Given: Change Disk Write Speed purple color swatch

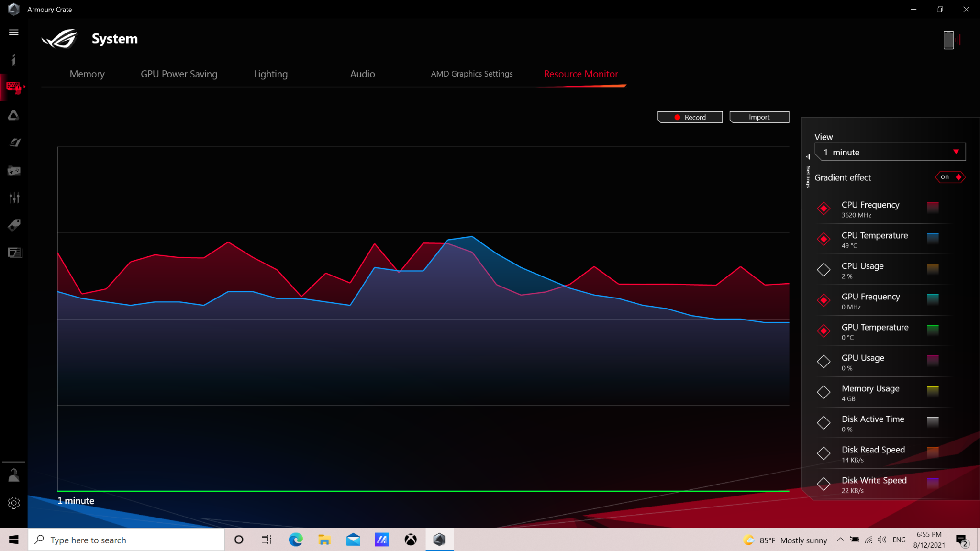Looking at the screenshot, I should [x=933, y=483].
